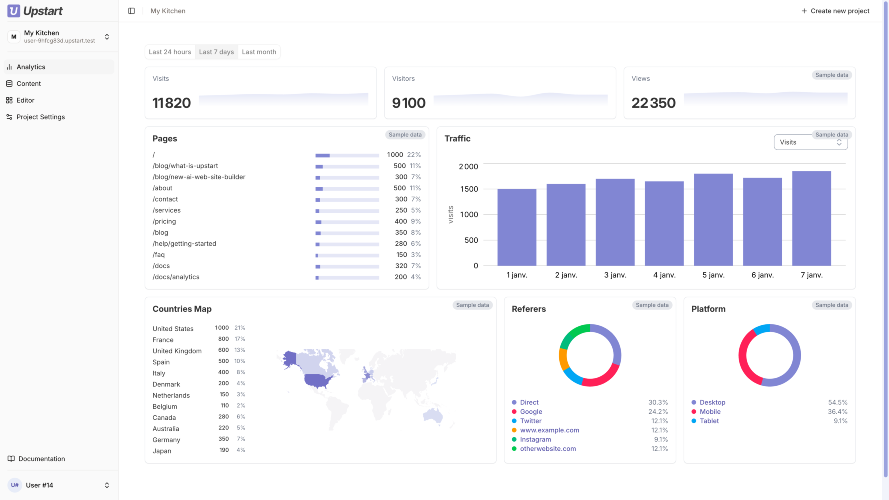Click the Visits card showing 11820
Image resolution: width=889 pixels, height=500 pixels.
[x=261, y=93]
